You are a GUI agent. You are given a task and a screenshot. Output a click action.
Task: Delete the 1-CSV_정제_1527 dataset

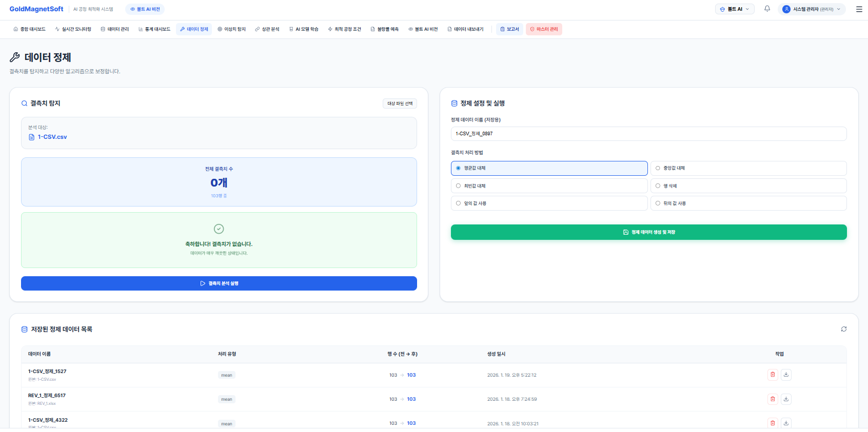[773, 375]
